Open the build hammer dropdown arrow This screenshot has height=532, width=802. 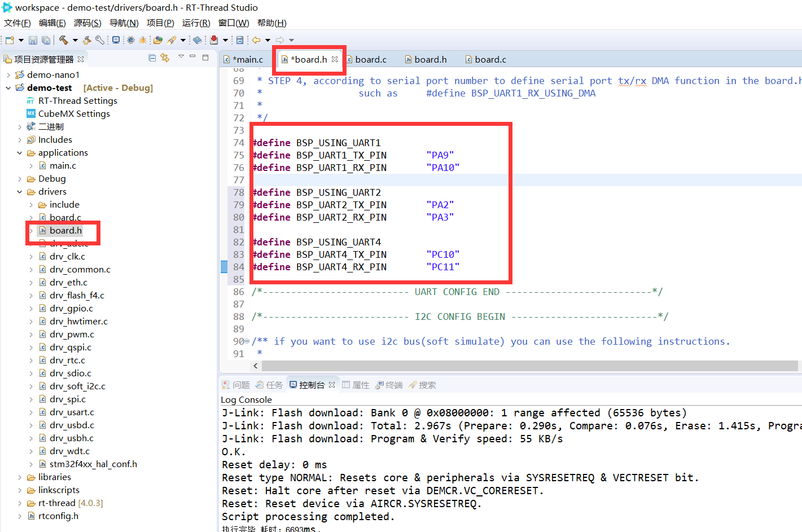[x=75, y=40]
